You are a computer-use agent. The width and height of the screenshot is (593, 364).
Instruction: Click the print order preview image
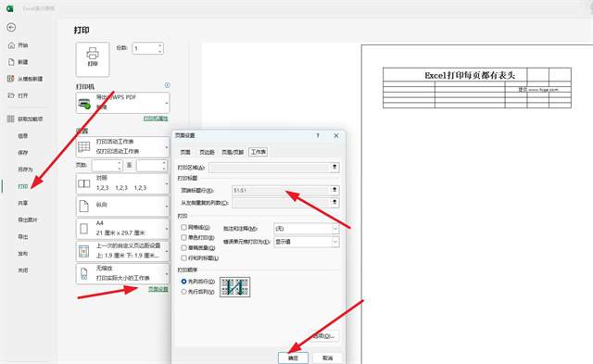pyautogui.click(x=234, y=286)
